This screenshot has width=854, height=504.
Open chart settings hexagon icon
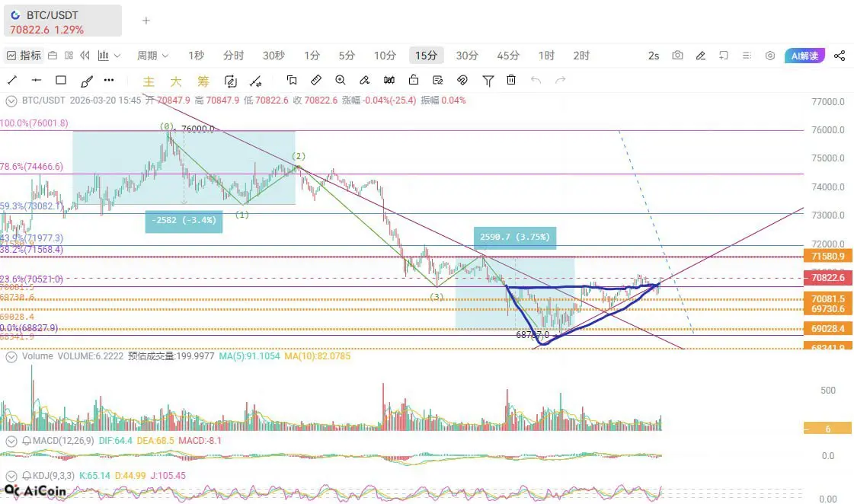click(x=770, y=56)
